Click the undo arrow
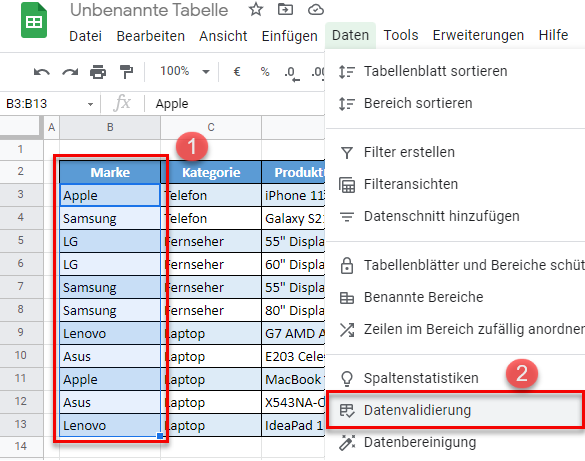The width and height of the screenshot is (585, 461). [x=41, y=72]
